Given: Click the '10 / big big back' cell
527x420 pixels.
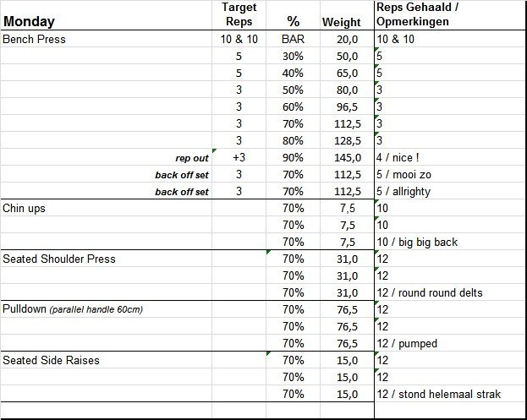Looking at the screenshot, I should point(417,242).
